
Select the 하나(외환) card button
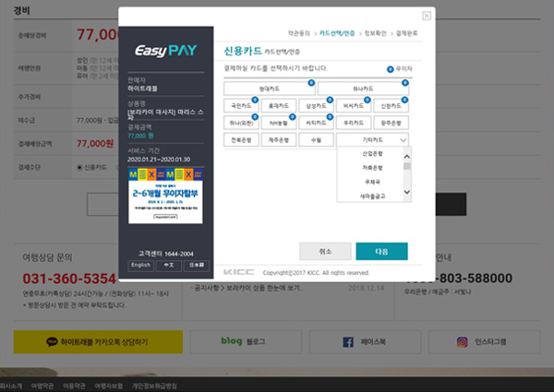click(x=241, y=123)
